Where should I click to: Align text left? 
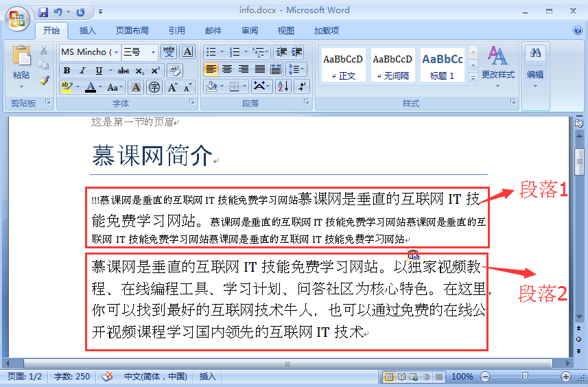tap(211, 69)
